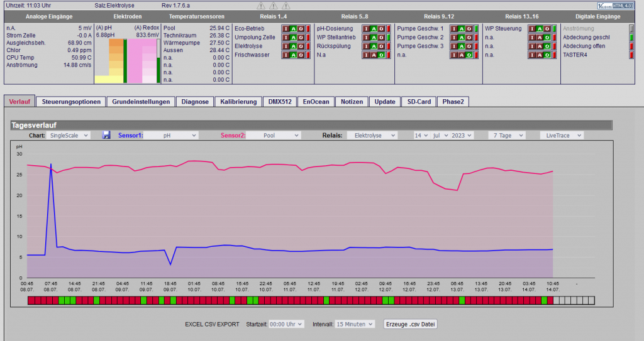The height and width of the screenshot is (341, 644).
Task: Switch WP Steuerung relay to O
Action: [x=547, y=29]
